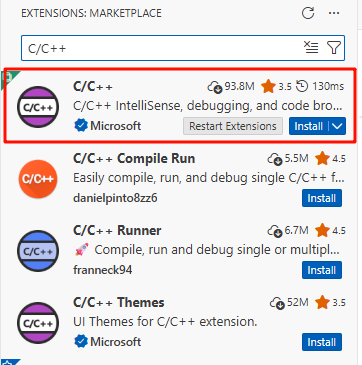Click the 'Easily compile, run, and debug' description

point(209,178)
